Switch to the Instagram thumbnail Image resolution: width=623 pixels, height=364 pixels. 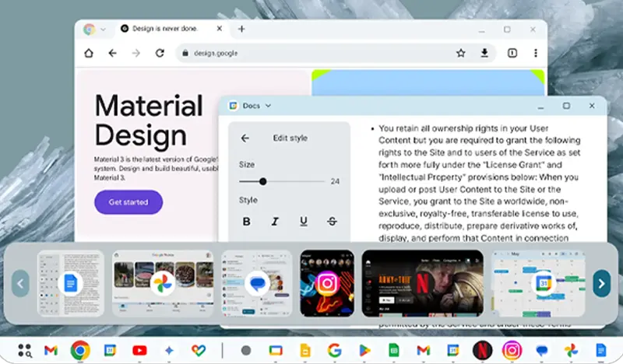tap(327, 283)
